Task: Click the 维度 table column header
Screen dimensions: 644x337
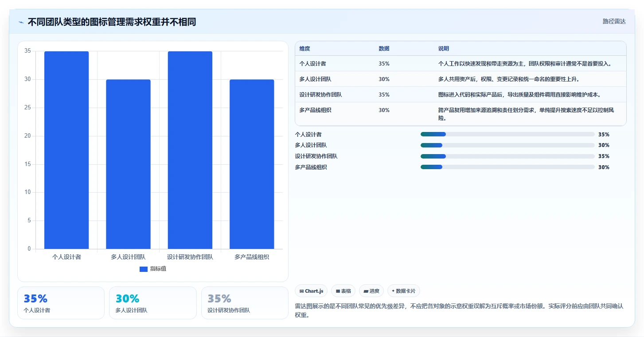Action: pyautogui.click(x=304, y=49)
